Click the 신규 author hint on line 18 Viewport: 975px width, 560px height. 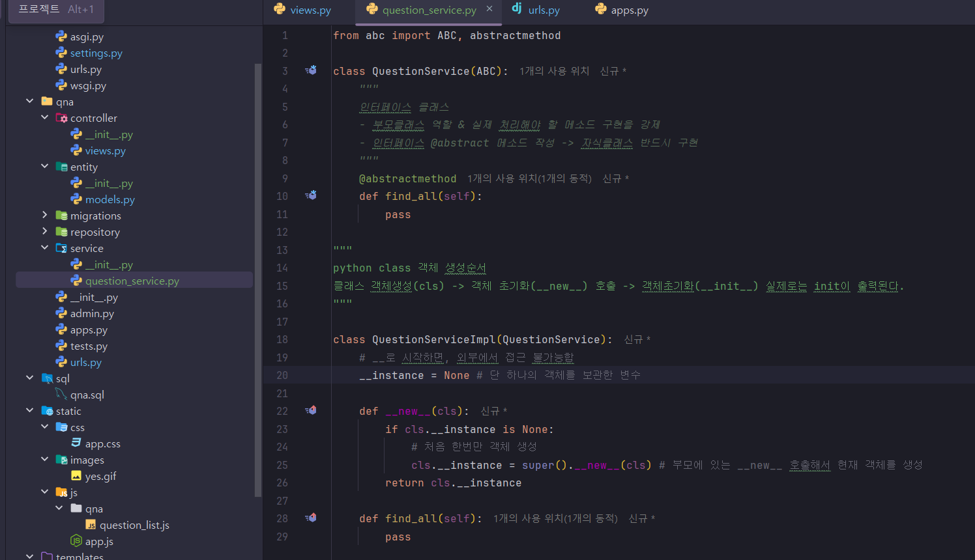pyautogui.click(x=637, y=339)
